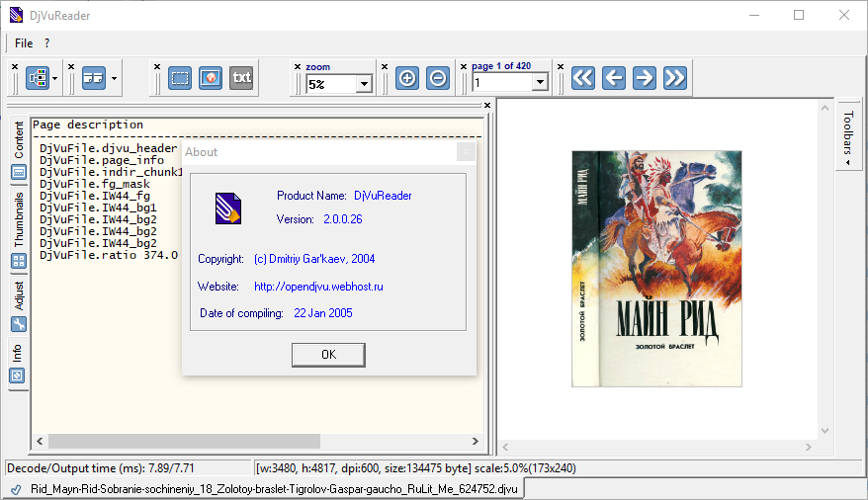Click the page number input field
Image resolution: width=868 pixels, height=500 pixels.
point(502,83)
